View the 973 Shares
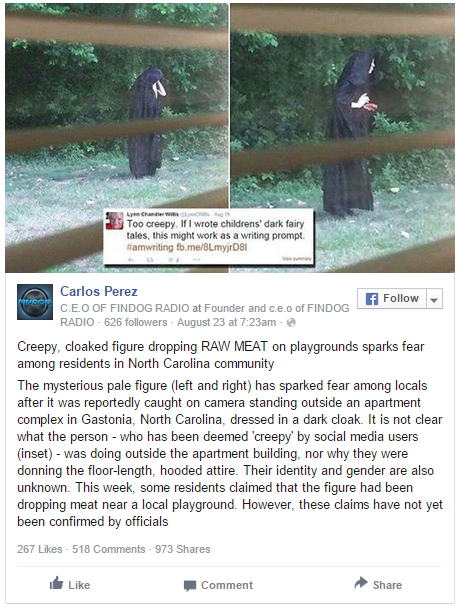 pyautogui.click(x=183, y=549)
